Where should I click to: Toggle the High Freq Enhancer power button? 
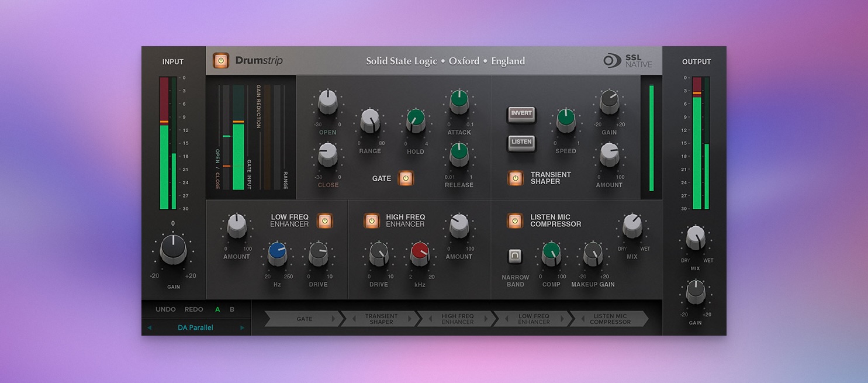click(x=372, y=221)
